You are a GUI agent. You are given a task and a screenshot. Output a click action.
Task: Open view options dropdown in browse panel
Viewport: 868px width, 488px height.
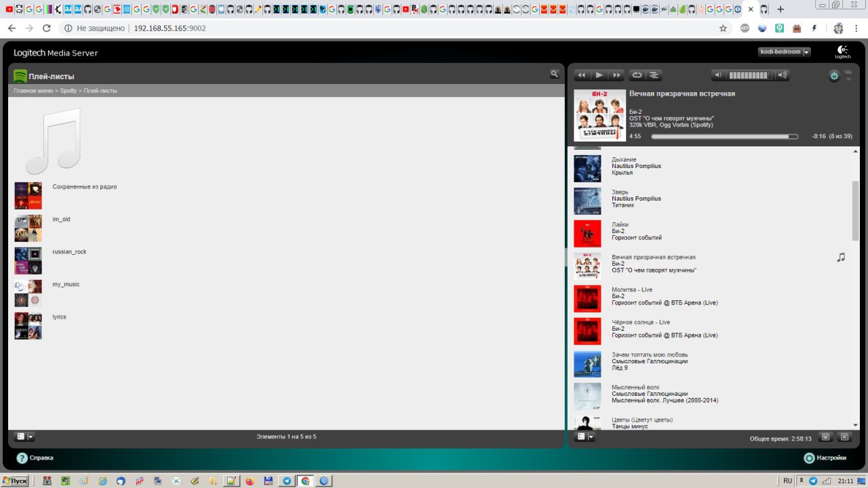pyautogui.click(x=24, y=436)
